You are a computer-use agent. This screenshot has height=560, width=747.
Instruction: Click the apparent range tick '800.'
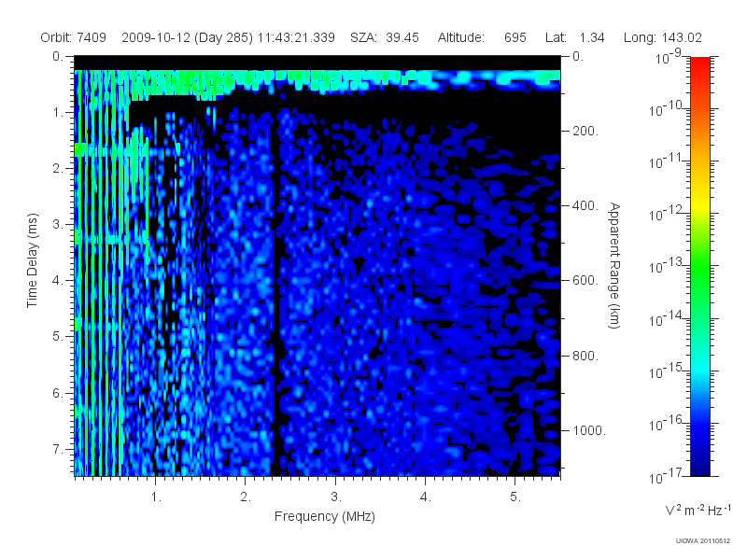click(585, 356)
